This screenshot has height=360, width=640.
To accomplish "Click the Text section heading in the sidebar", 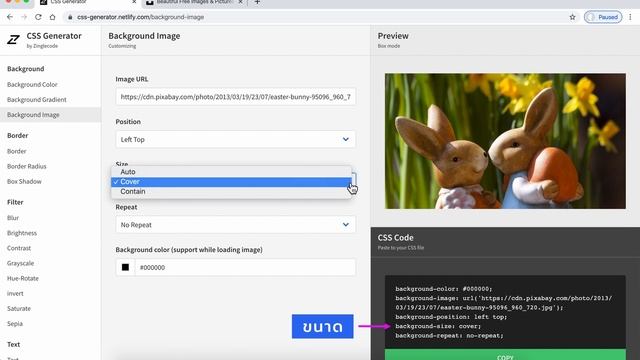I will [x=13, y=344].
